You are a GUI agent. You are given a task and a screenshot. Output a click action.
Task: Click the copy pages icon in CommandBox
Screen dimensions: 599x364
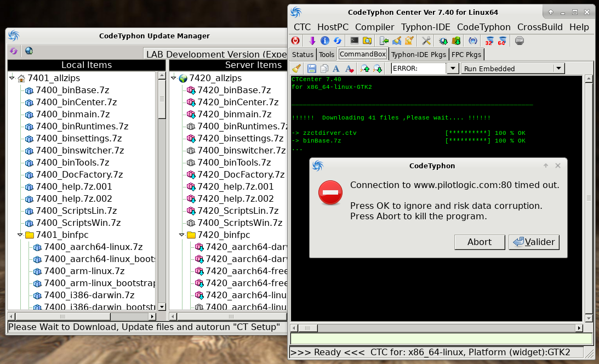tap(324, 69)
